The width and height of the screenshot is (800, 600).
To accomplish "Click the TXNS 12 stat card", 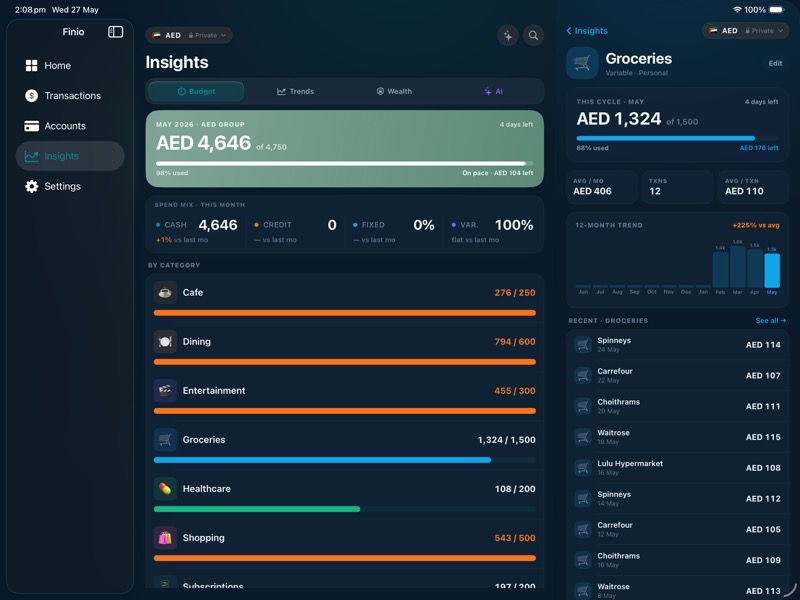I will [678, 187].
